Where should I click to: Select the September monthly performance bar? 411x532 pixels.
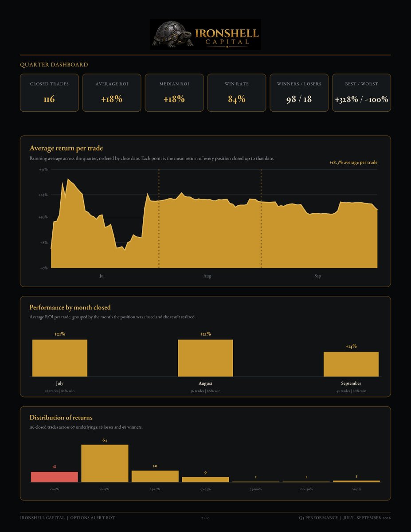351,364
